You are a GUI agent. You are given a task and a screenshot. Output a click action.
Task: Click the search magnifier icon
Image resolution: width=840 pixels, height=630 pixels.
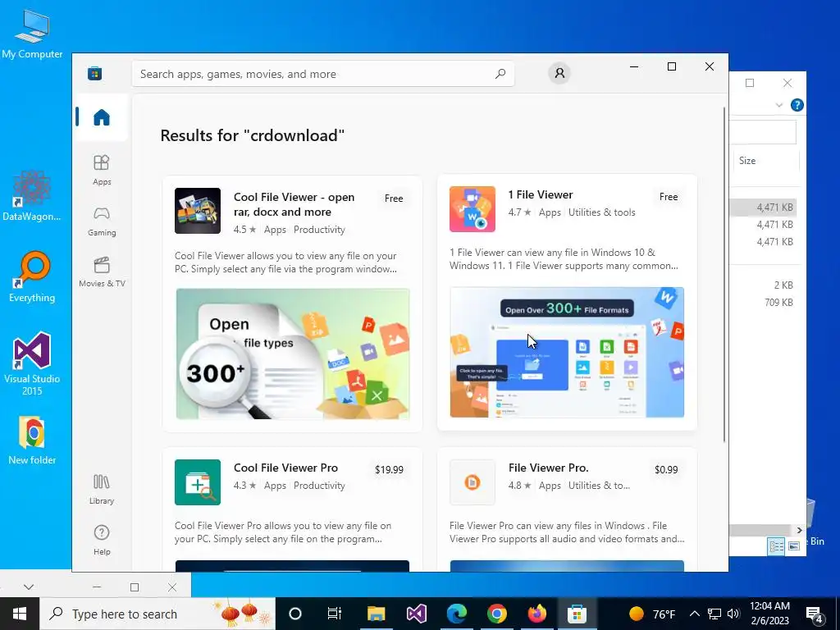tap(500, 74)
